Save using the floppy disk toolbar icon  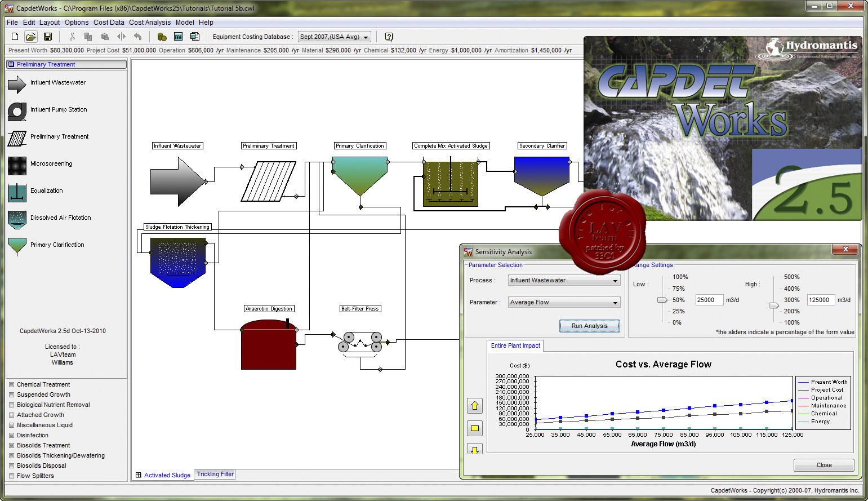[48, 37]
